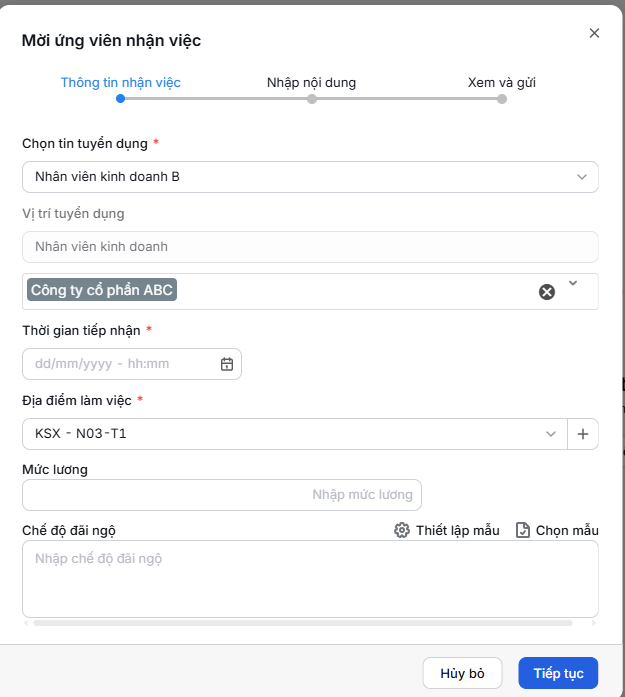Open the calendar picker for Thời gian tiếp nhận
This screenshot has width=625, height=697.
coord(227,364)
